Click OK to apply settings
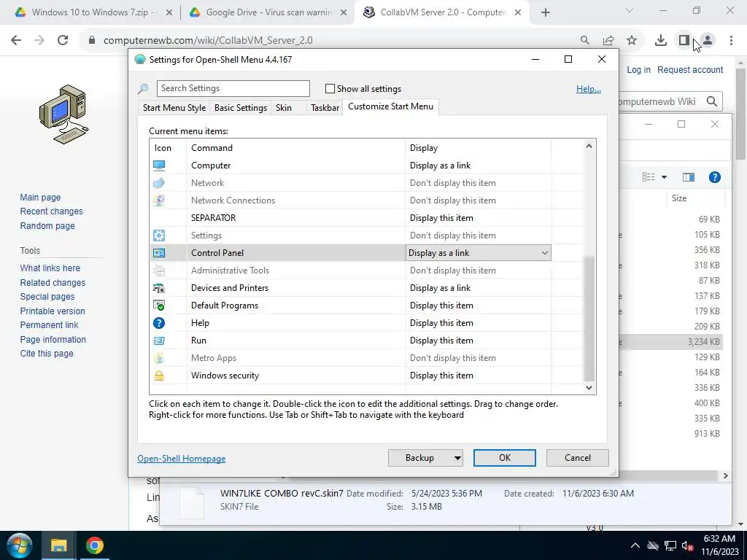 point(505,458)
